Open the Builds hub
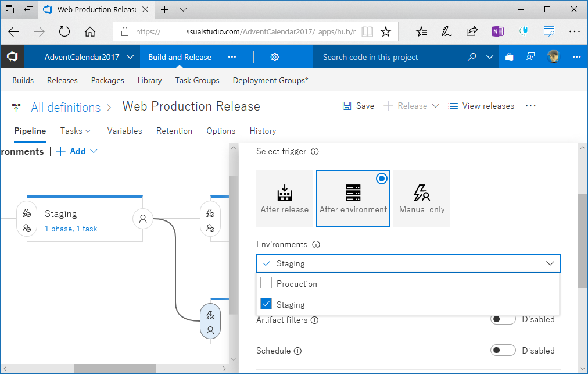 [x=23, y=80]
